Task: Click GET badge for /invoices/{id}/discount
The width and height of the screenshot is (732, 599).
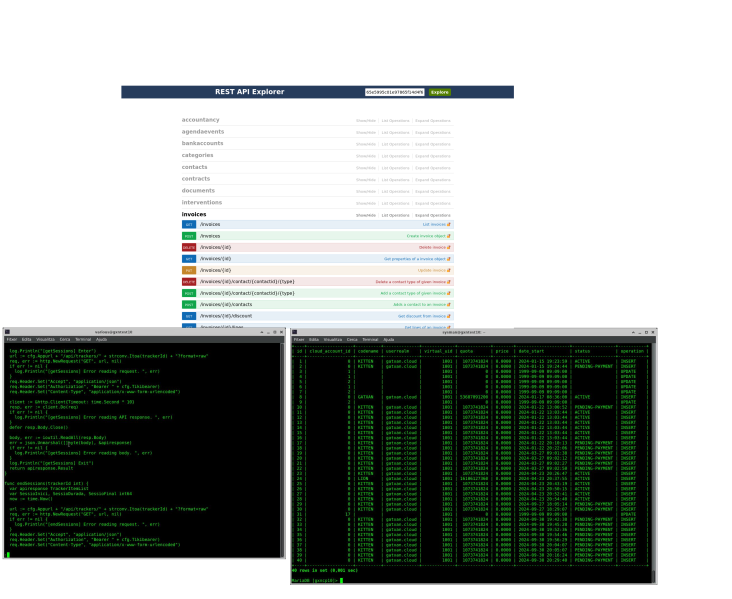Action: 189,316
